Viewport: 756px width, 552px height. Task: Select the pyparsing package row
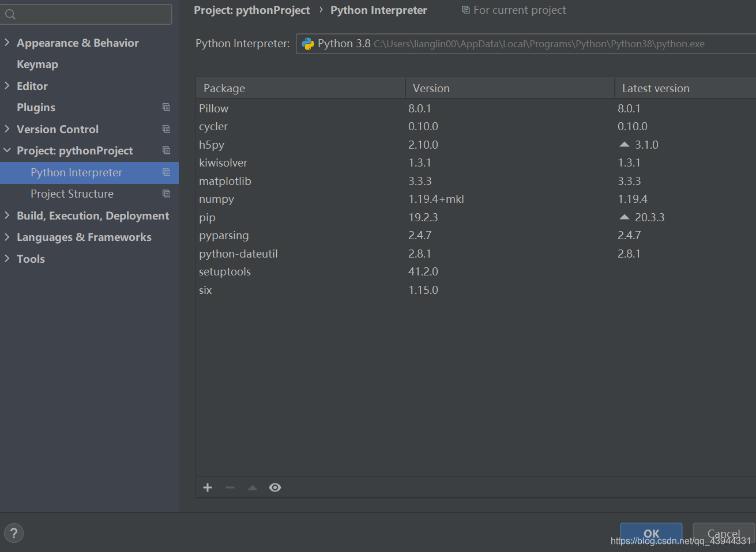476,235
